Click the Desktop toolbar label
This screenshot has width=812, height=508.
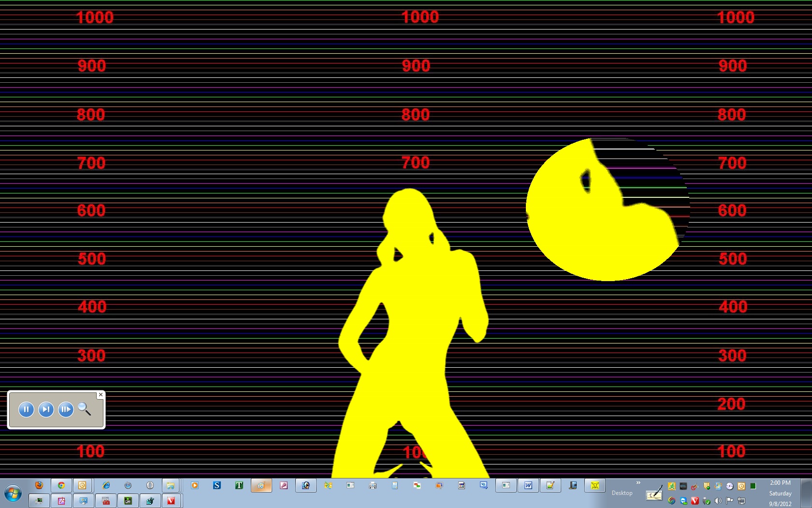(622, 493)
